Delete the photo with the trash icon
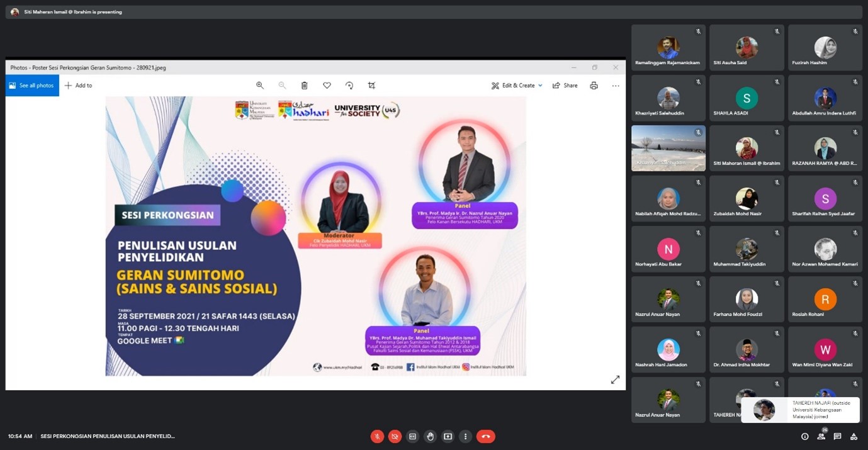Image resolution: width=868 pixels, height=450 pixels. [x=304, y=86]
